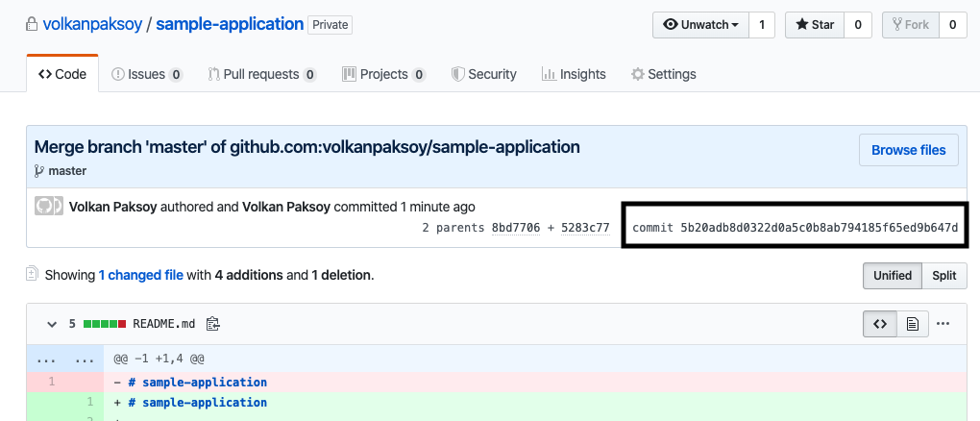
Task: Open volkanpaksoy owner profile link
Action: [91, 24]
